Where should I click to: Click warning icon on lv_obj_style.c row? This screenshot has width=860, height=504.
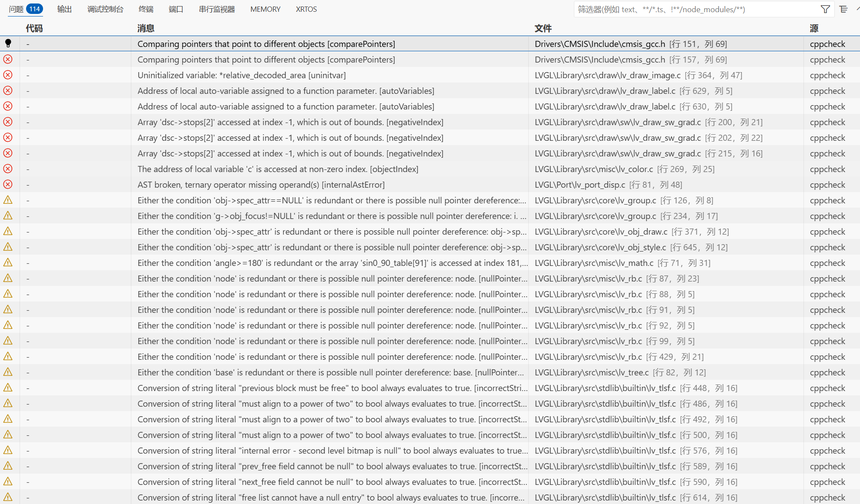(x=8, y=247)
